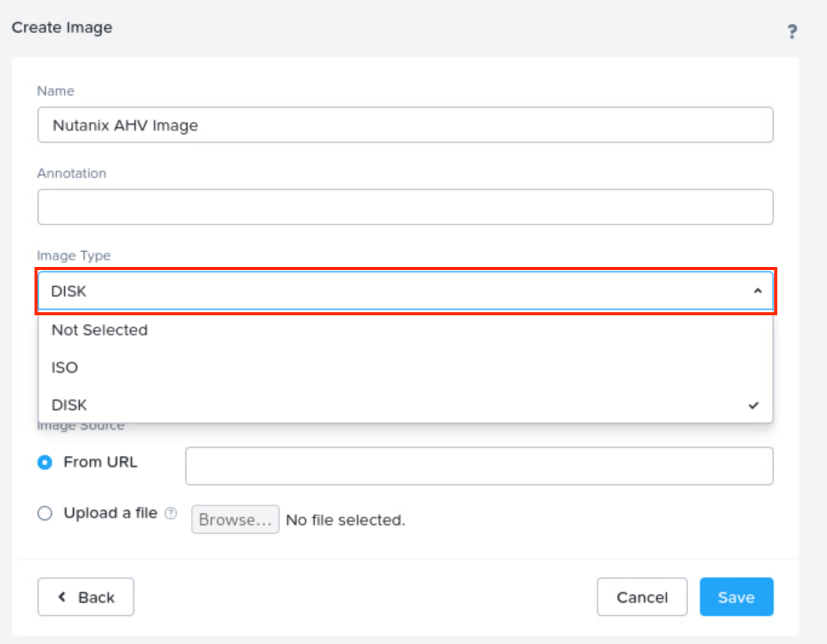Go back using the Back button label
Image resolution: width=827 pixels, height=644 pixels.
coord(96,597)
